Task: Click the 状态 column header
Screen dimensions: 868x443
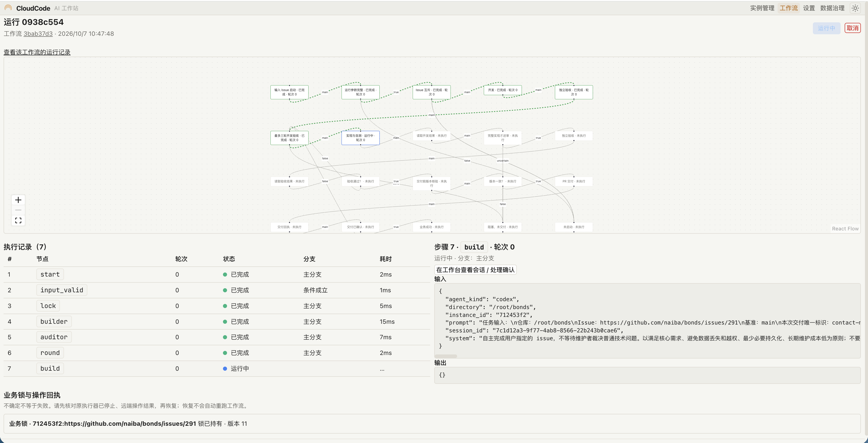Action: [x=229, y=259]
